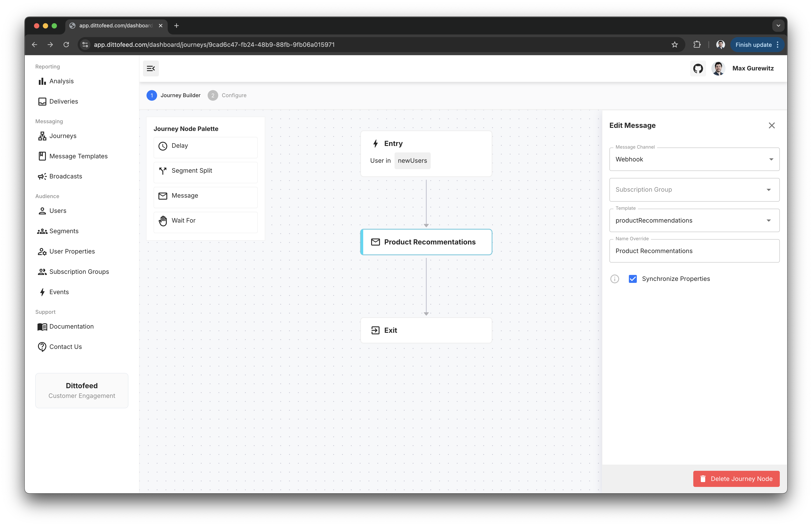Click the info icon beside Synchronize Properties

click(615, 279)
